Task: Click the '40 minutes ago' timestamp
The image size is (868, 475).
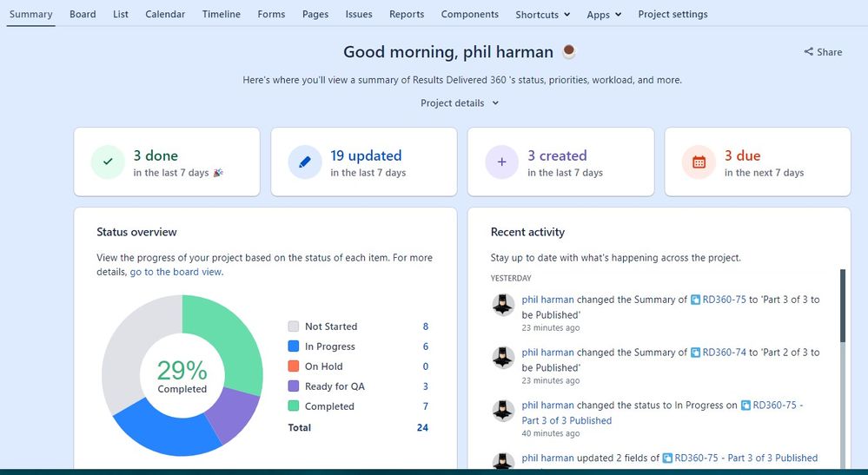Action: coord(551,433)
